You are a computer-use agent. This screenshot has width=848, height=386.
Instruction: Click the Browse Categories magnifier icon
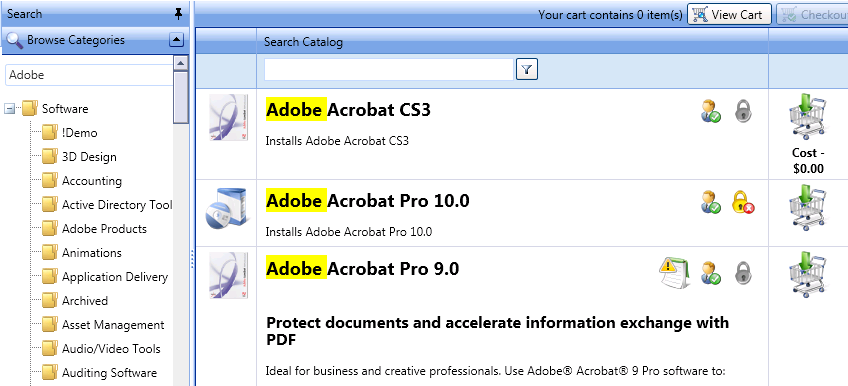(x=14, y=41)
